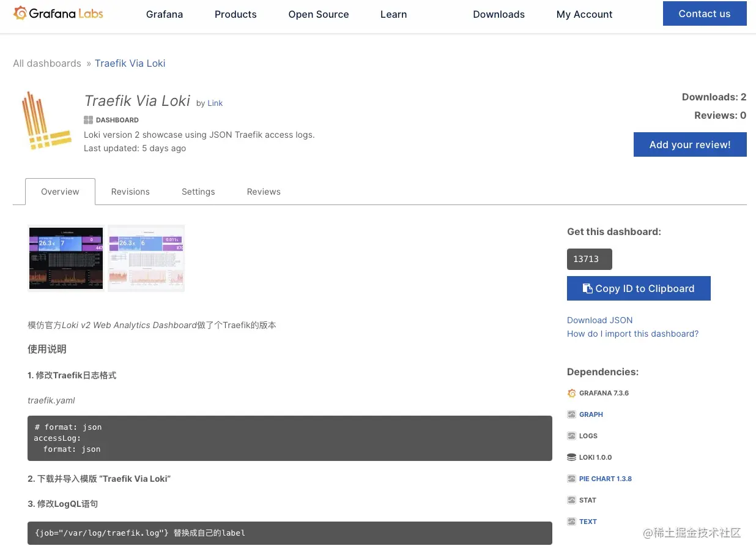Open the GRAPH dependency link
756x554 pixels.
(x=591, y=414)
